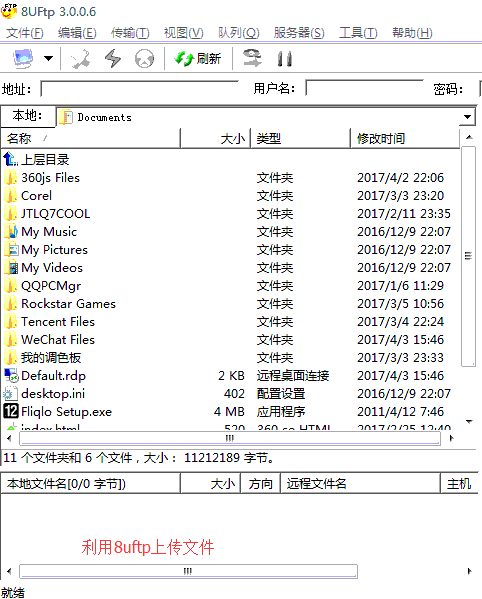This screenshot has width=482, height=599.
Task: Select the Fliqlo Setup.exe file icon
Action: (11, 411)
